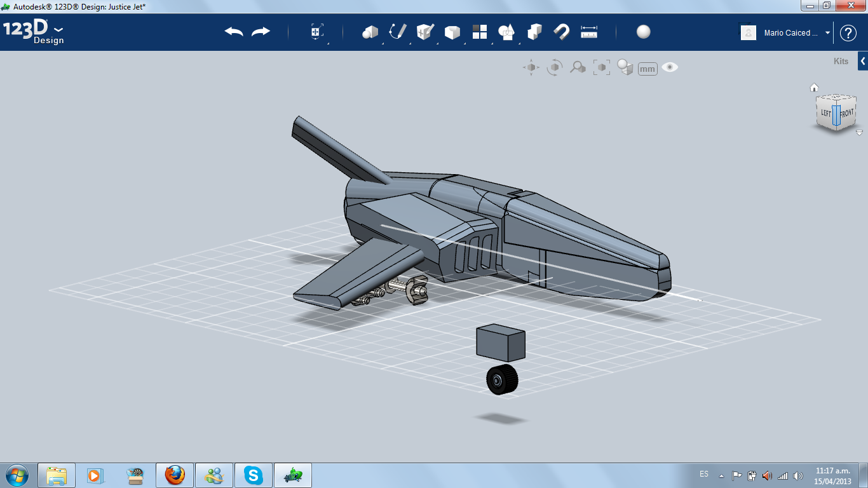Open the view cube dropdown arrow
This screenshot has width=868, height=488.
pos(859,133)
